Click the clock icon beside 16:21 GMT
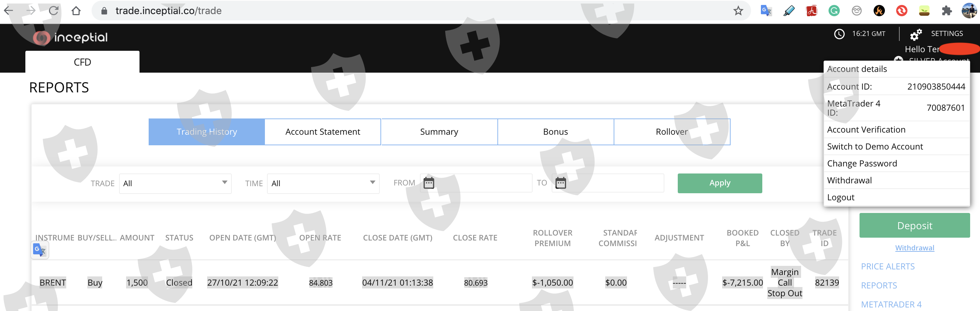Viewport: 980px width, 311px height. click(839, 34)
